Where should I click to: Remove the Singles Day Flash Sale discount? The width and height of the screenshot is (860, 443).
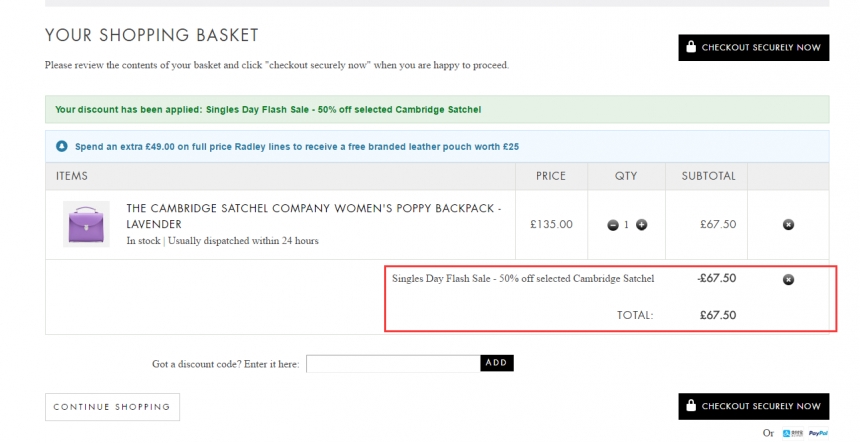pos(788,280)
